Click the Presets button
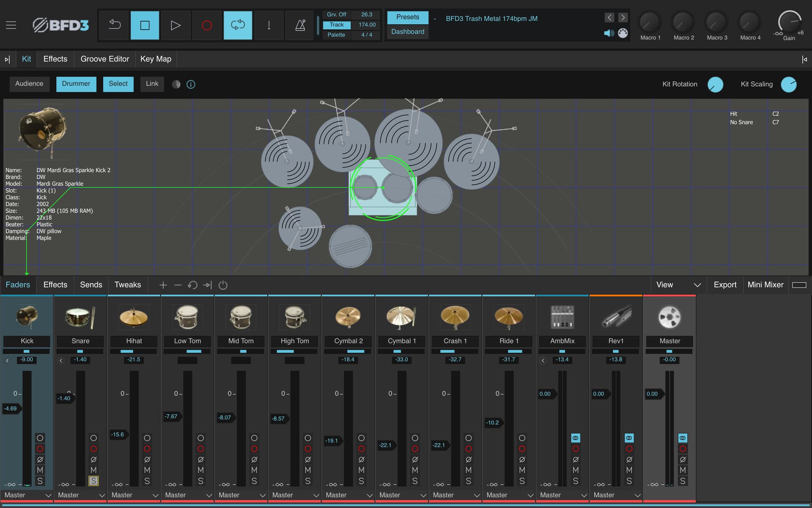812x508 pixels. [x=408, y=17]
